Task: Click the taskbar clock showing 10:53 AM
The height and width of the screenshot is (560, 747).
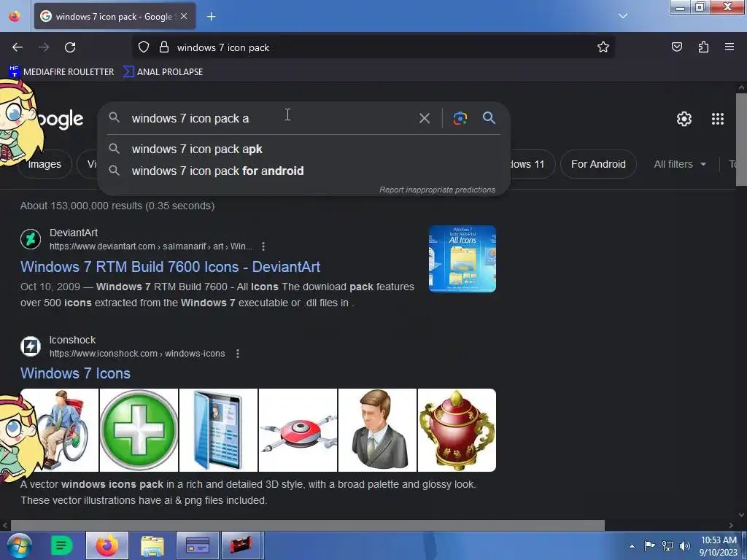Action: [x=719, y=546]
